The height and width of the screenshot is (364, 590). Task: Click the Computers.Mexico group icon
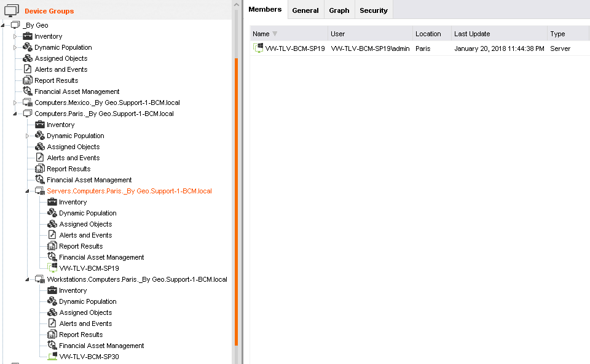click(28, 102)
